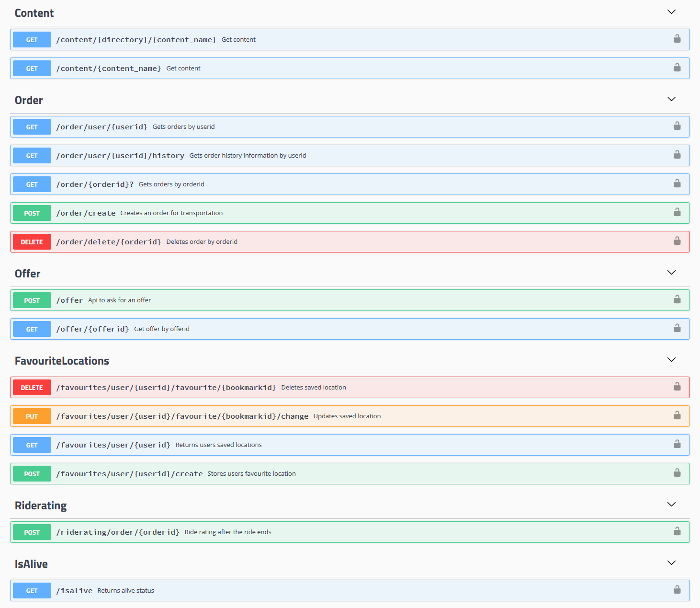This screenshot has width=700, height=608.
Task: Click the lock icon on /content/{content_name} row
Action: 677,68
